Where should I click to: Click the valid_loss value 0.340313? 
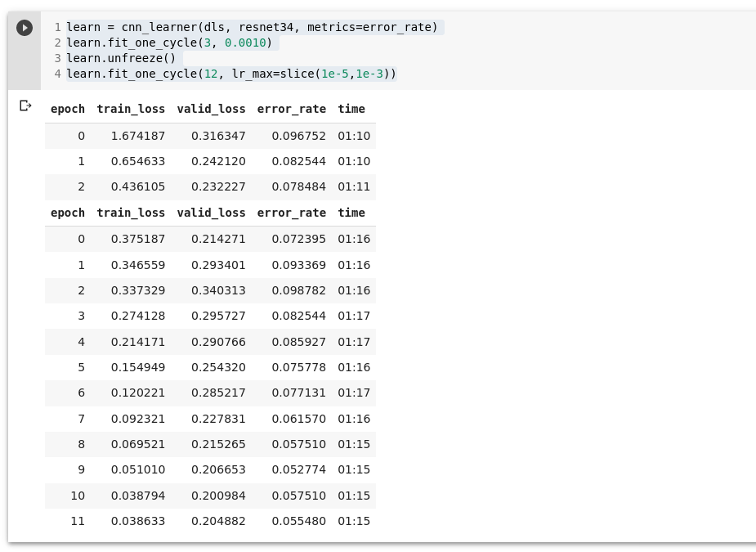218,290
